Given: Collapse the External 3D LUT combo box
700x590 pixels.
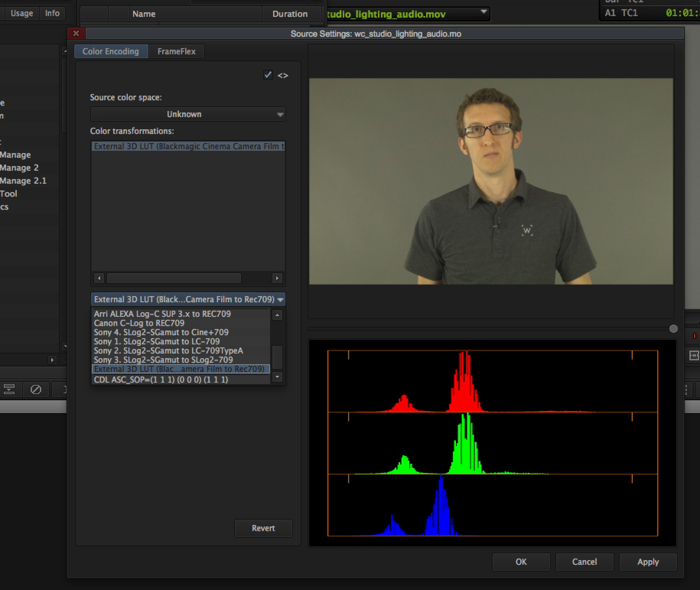Looking at the screenshot, I should (x=188, y=299).
